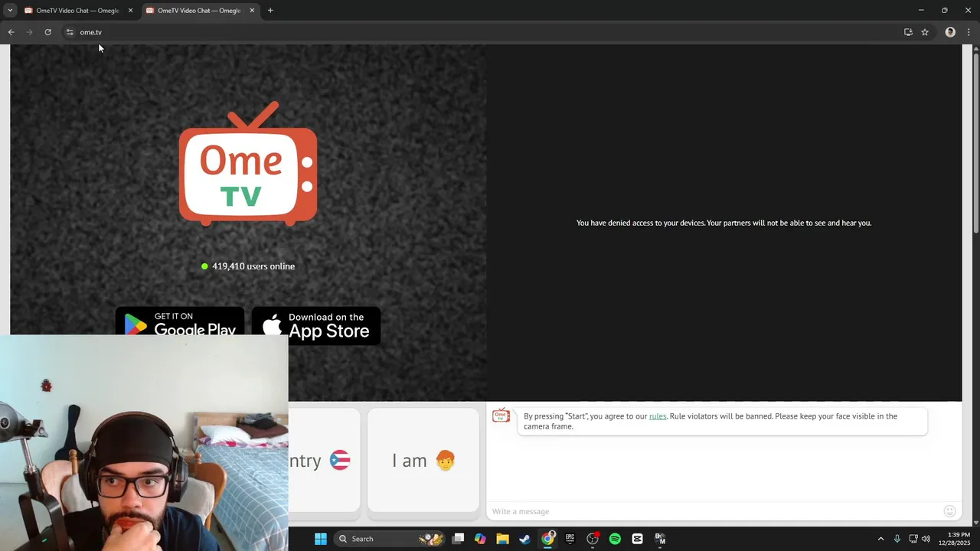Click the microphone tray icon
Image resolution: width=980 pixels, height=551 pixels.
tap(897, 539)
